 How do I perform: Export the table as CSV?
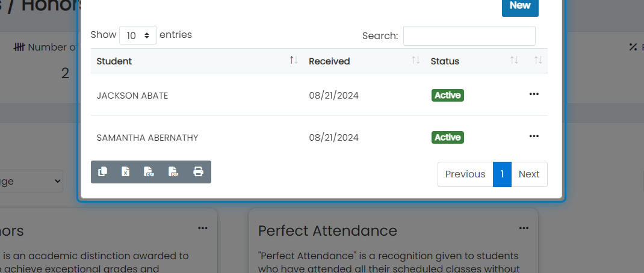[x=149, y=171]
